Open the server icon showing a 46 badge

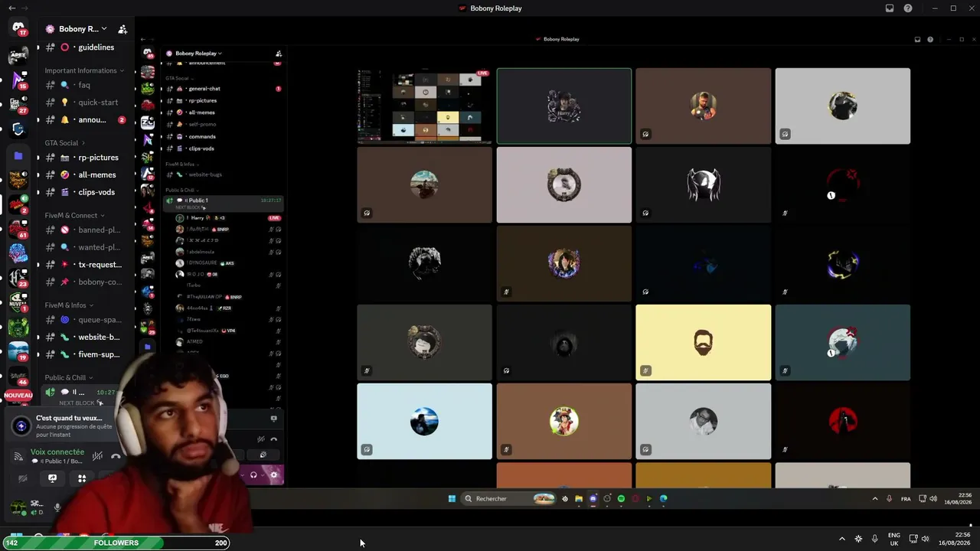click(x=18, y=377)
